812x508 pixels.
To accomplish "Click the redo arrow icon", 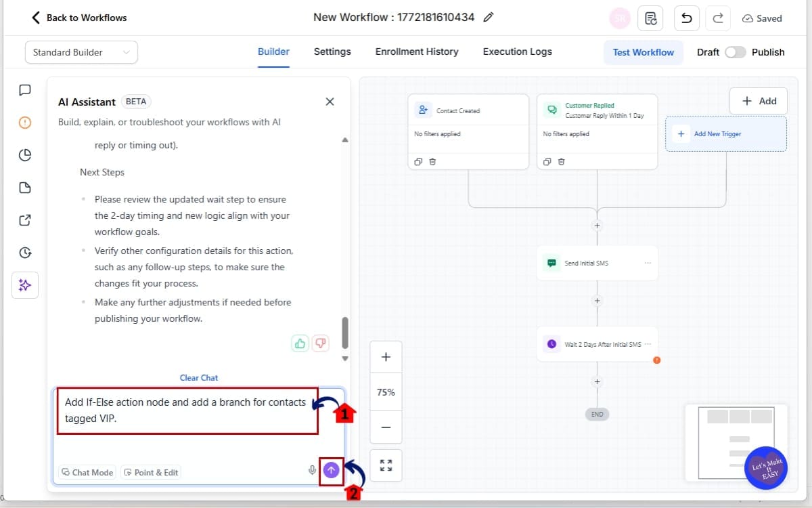I will click(x=718, y=18).
